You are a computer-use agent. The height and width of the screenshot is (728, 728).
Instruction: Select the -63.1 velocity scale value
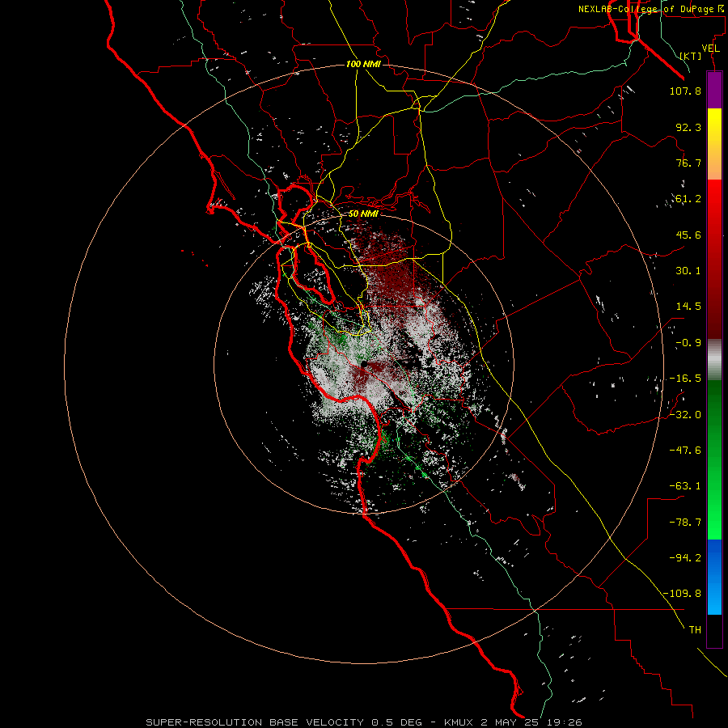685,486
